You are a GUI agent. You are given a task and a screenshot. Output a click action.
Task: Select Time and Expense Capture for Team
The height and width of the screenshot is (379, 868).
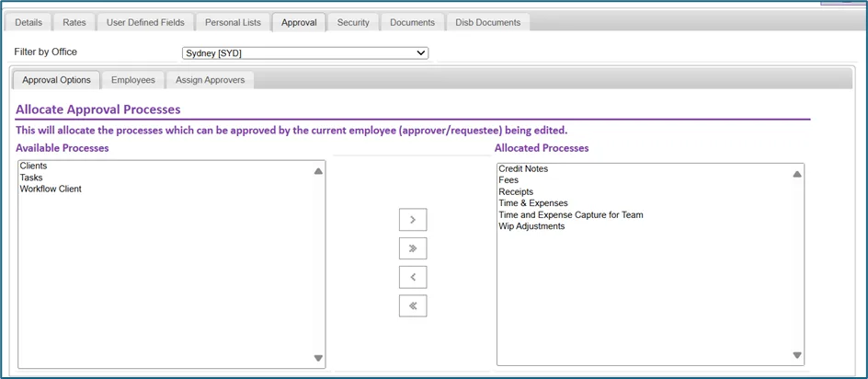(x=571, y=214)
